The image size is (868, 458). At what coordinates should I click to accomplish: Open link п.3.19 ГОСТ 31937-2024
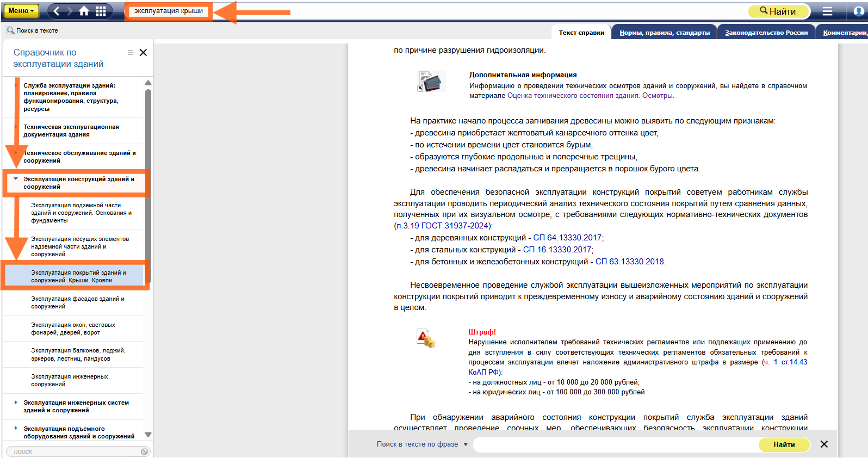click(x=442, y=226)
